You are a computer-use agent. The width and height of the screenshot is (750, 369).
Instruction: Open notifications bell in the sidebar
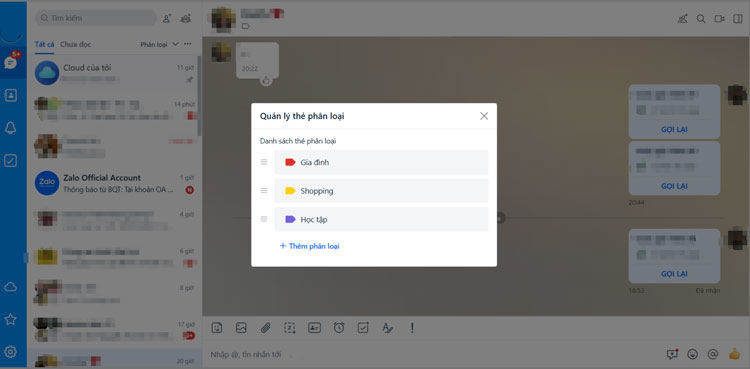(x=11, y=128)
